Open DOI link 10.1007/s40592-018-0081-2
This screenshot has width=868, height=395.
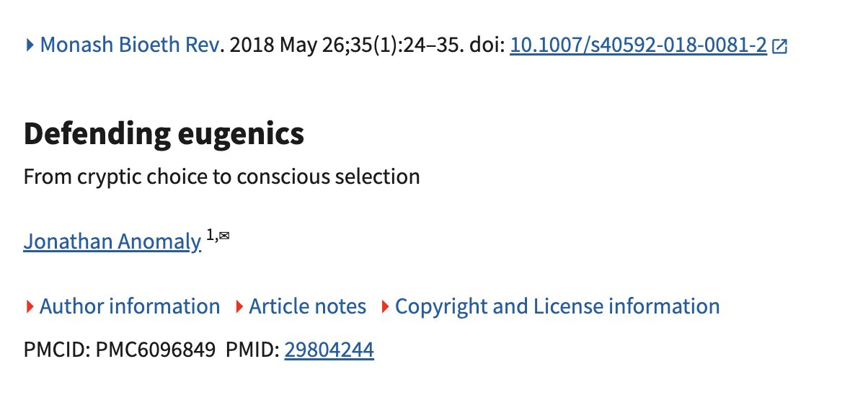pyautogui.click(x=637, y=46)
